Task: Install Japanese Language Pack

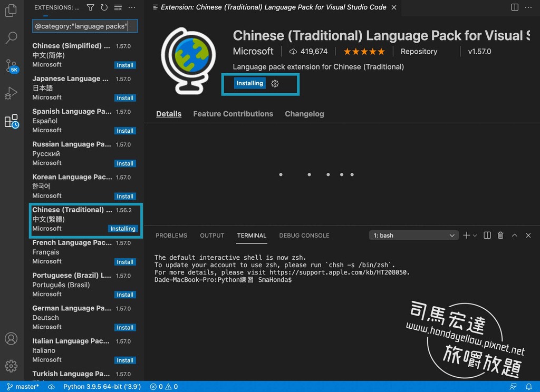Action: (125, 98)
